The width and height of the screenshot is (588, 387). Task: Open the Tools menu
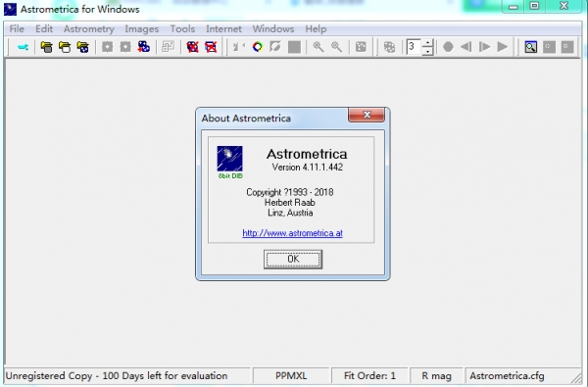(182, 28)
